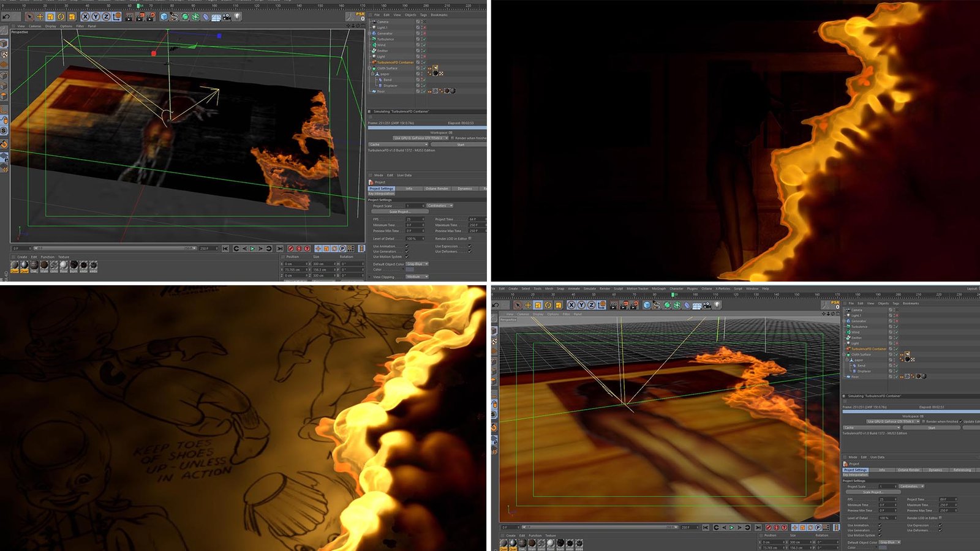Select the Move tool in bottom-right window toolbar

tap(528, 305)
